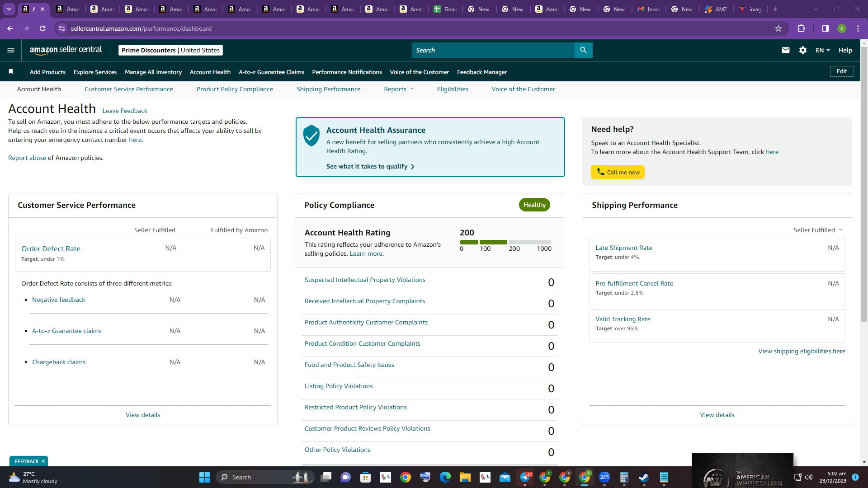Image resolution: width=868 pixels, height=488 pixels.
Task: Click the page vertical scrollbar
Action: 864,184
